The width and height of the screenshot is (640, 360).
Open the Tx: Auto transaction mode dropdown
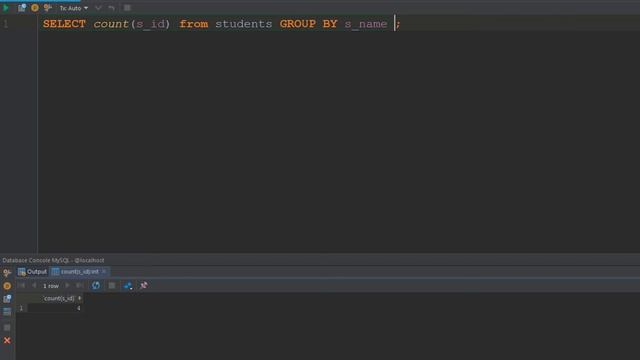pos(73,8)
